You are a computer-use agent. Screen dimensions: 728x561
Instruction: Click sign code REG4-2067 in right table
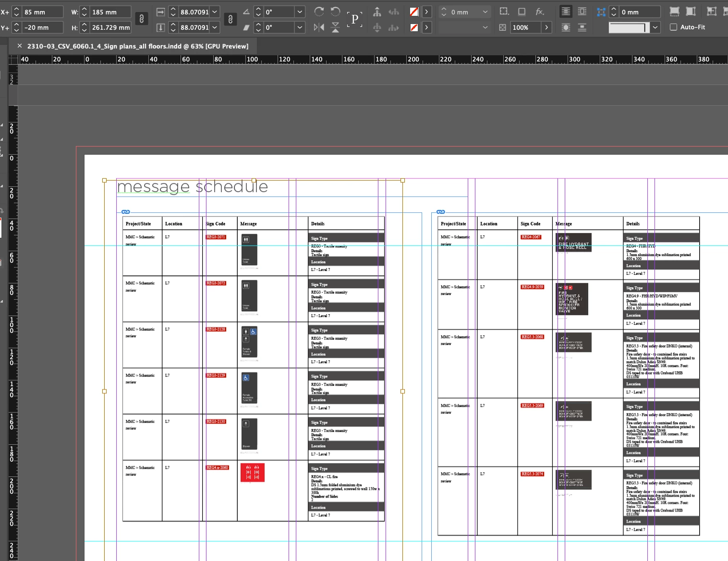[531, 237]
